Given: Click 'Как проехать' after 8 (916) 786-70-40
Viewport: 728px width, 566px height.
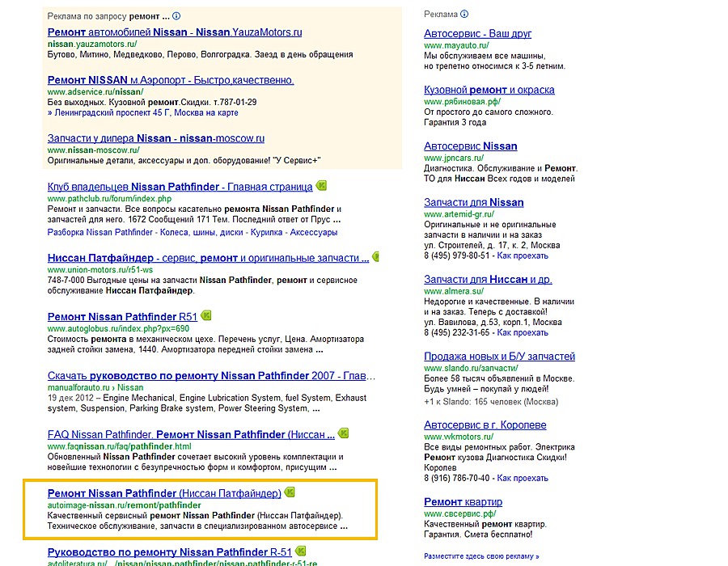Looking at the screenshot, I should (x=523, y=479).
